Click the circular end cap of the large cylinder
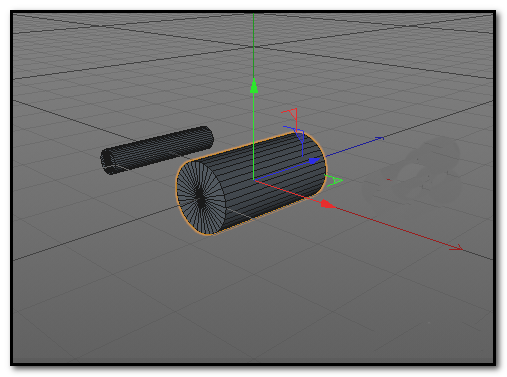The width and height of the screenshot is (507, 377). point(201,198)
